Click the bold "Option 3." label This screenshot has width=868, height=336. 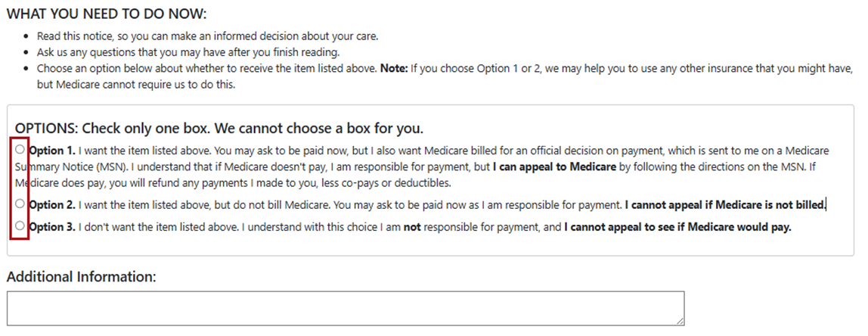52,226
